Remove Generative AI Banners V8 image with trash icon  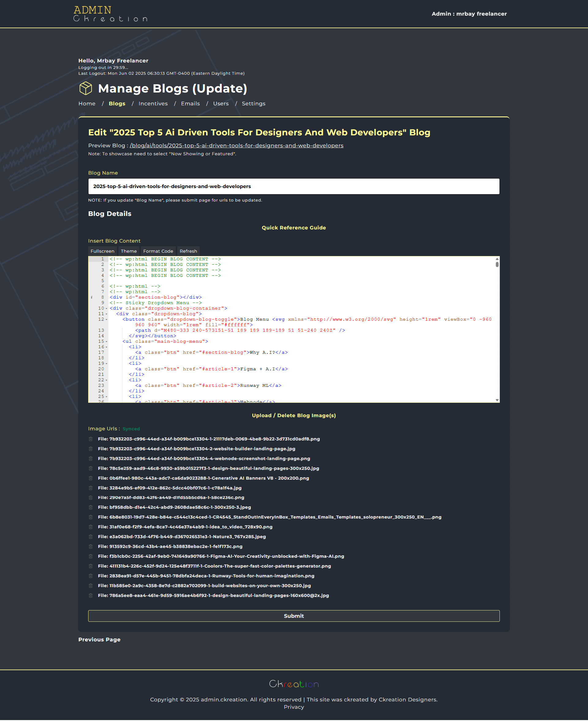(x=90, y=478)
